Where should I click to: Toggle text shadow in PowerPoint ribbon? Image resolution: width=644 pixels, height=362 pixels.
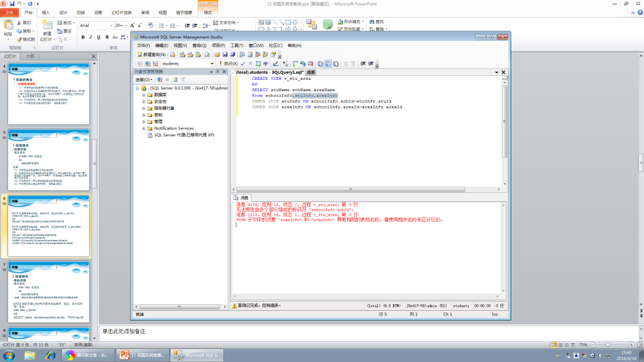coord(107,37)
